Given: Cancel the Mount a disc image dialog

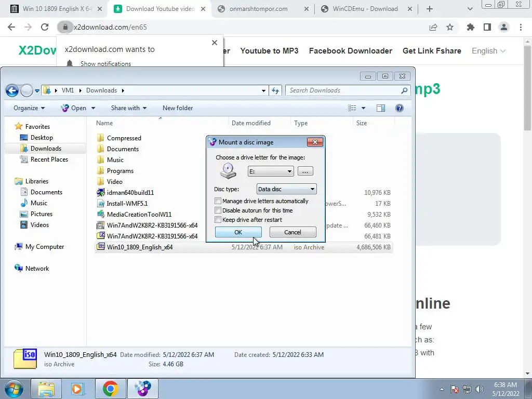Looking at the screenshot, I should (293, 232).
